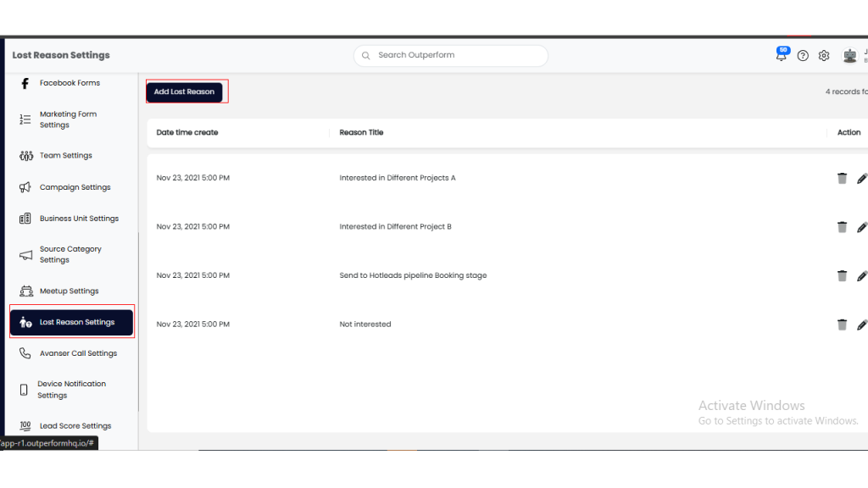Click the 'Date time create' column header
This screenshot has width=868, height=488.
(187, 132)
